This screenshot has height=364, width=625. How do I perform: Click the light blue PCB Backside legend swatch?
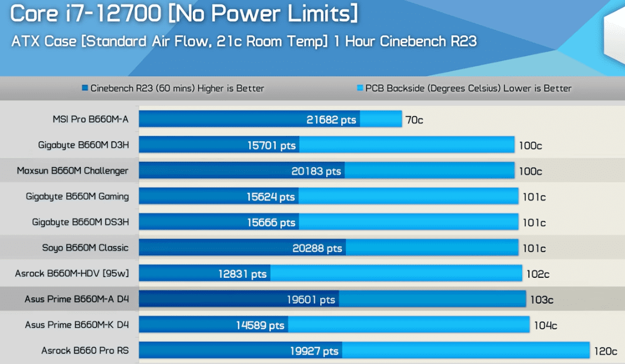(x=360, y=88)
